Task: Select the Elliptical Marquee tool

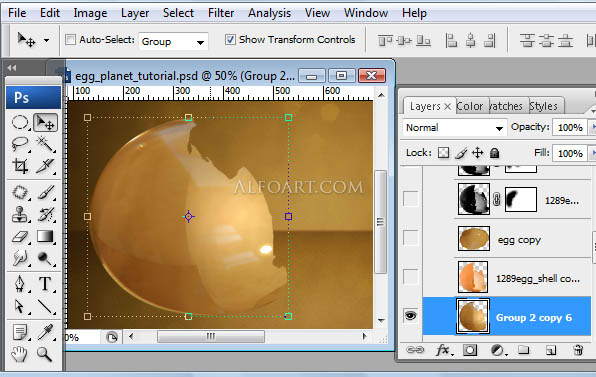Action: coord(20,122)
